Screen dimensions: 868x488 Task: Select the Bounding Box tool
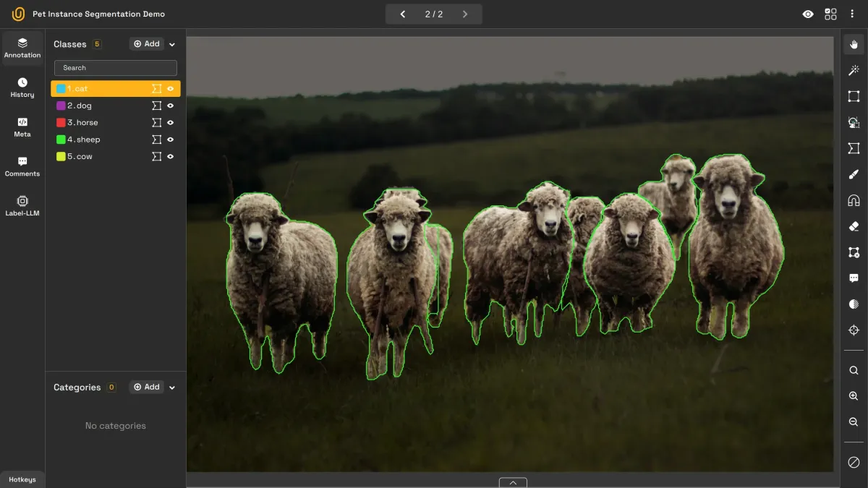pyautogui.click(x=853, y=96)
